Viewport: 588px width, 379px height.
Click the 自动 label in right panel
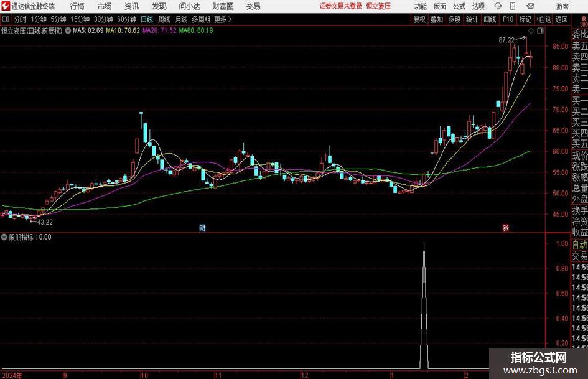[x=580, y=245]
